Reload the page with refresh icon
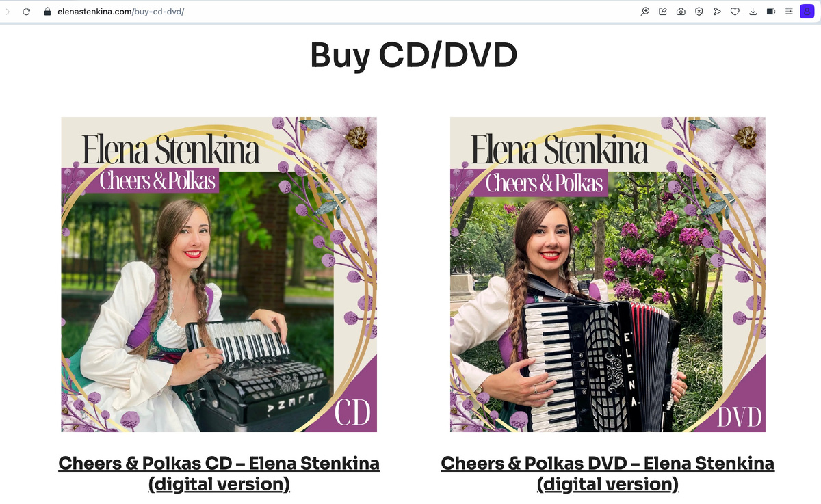The height and width of the screenshot is (504, 821). click(x=27, y=12)
